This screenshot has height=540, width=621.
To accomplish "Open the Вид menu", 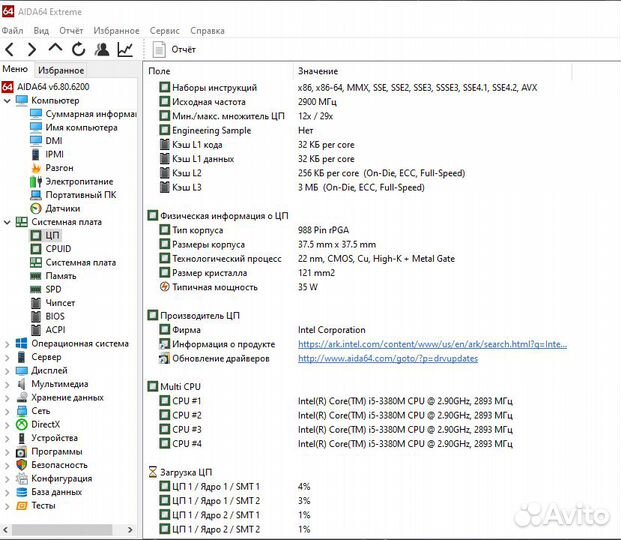I will pos(41,31).
